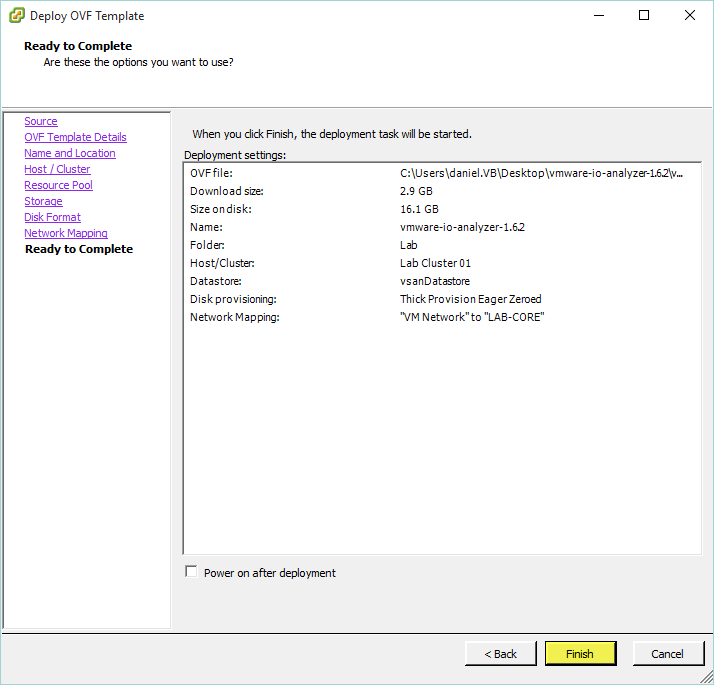Click the vSphere icon in title bar
714x685 pixels.
coord(17,15)
